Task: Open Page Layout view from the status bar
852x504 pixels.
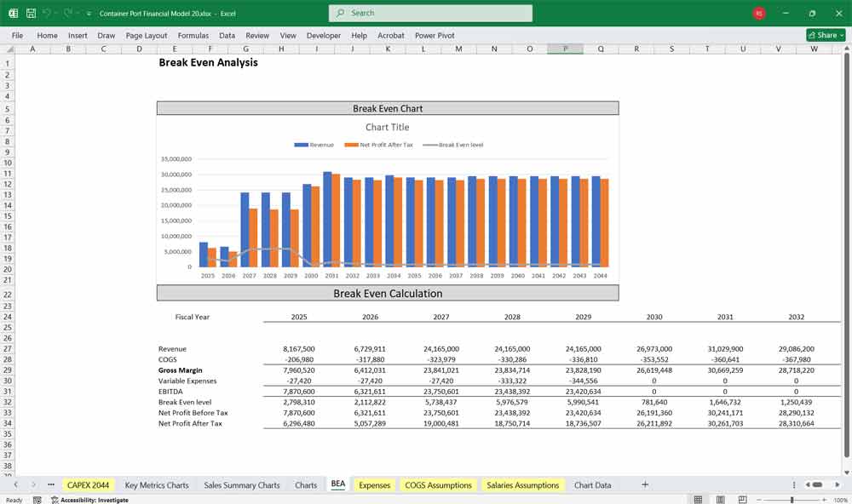Action: (721, 499)
